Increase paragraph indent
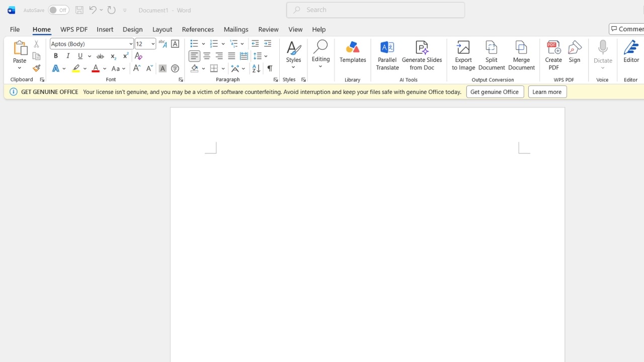This screenshot has height=362, width=644. 268,44
